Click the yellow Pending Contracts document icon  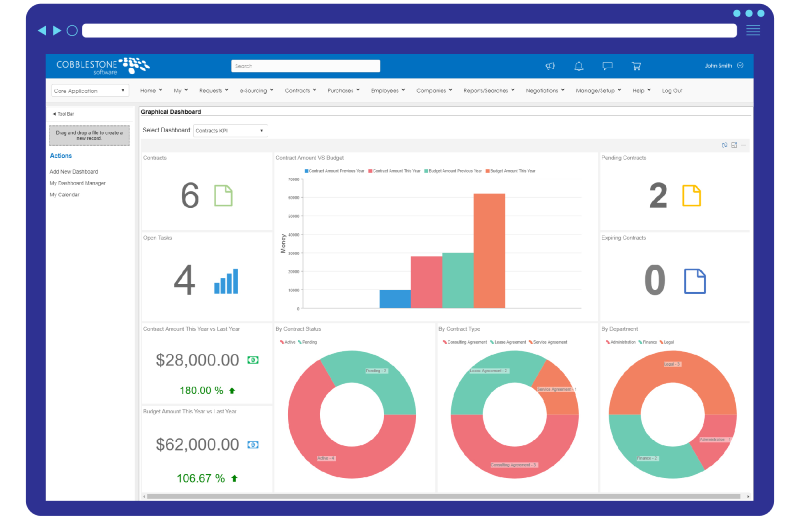pyautogui.click(x=692, y=196)
